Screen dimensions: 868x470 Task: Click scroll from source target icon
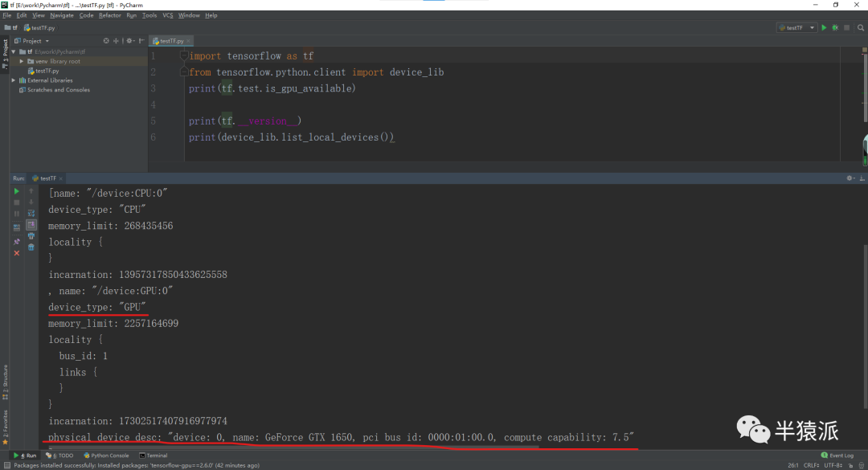click(106, 41)
